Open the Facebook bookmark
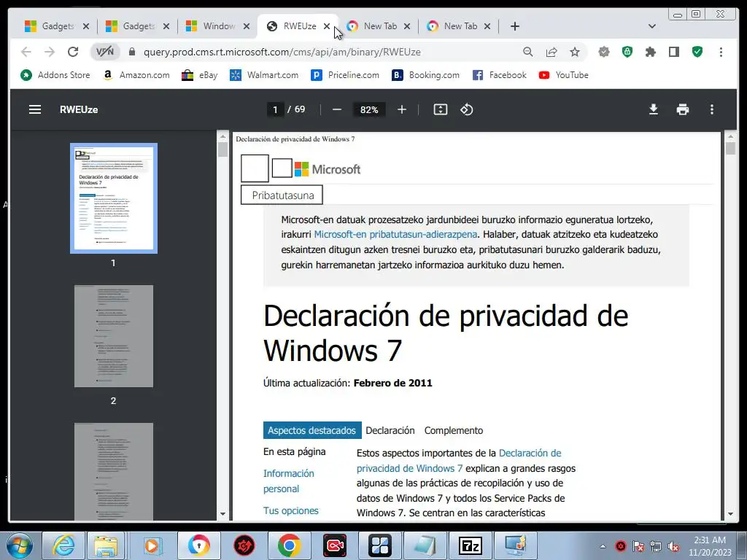The width and height of the screenshot is (747, 560). coord(499,75)
